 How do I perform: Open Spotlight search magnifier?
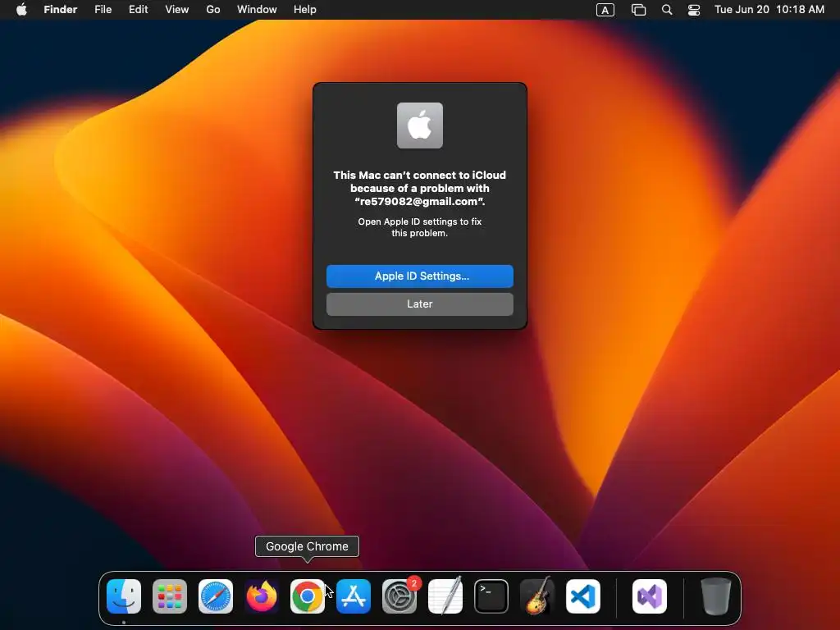click(667, 10)
